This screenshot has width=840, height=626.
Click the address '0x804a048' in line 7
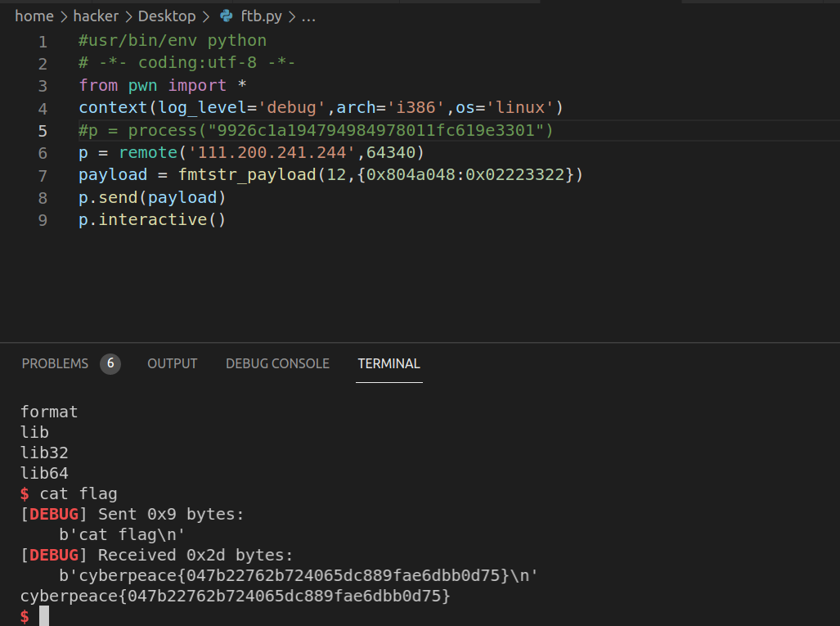(x=411, y=175)
